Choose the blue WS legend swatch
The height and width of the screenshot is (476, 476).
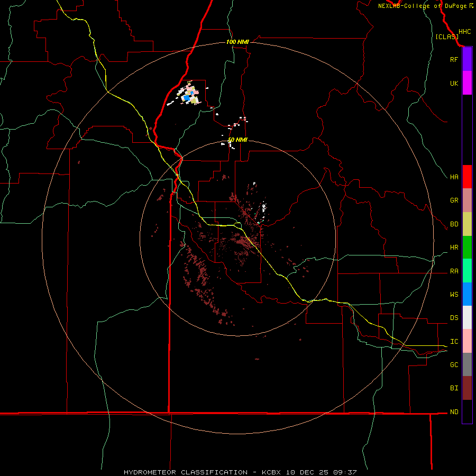pos(467,294)
